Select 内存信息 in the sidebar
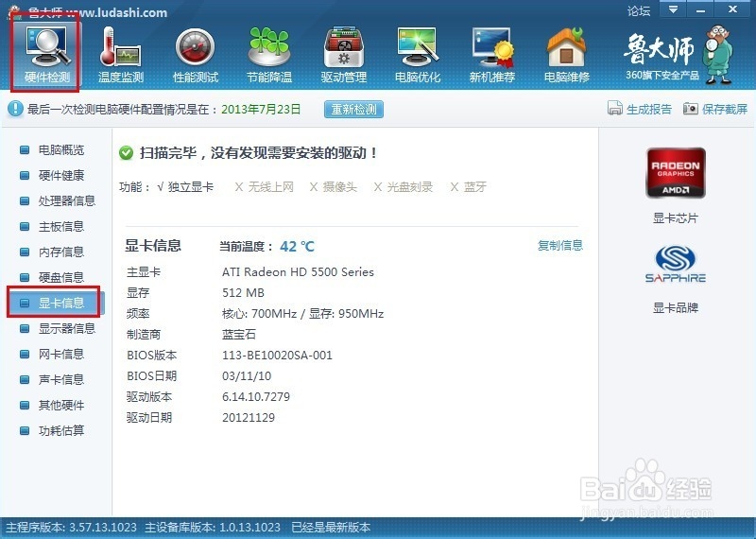The width and height of the screenshot is (756, 539). pos(61,252)
